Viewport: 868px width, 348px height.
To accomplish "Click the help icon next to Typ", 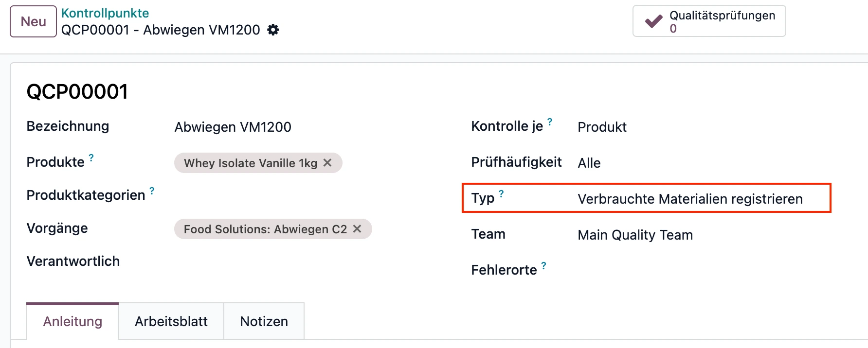I will point(502,193).
